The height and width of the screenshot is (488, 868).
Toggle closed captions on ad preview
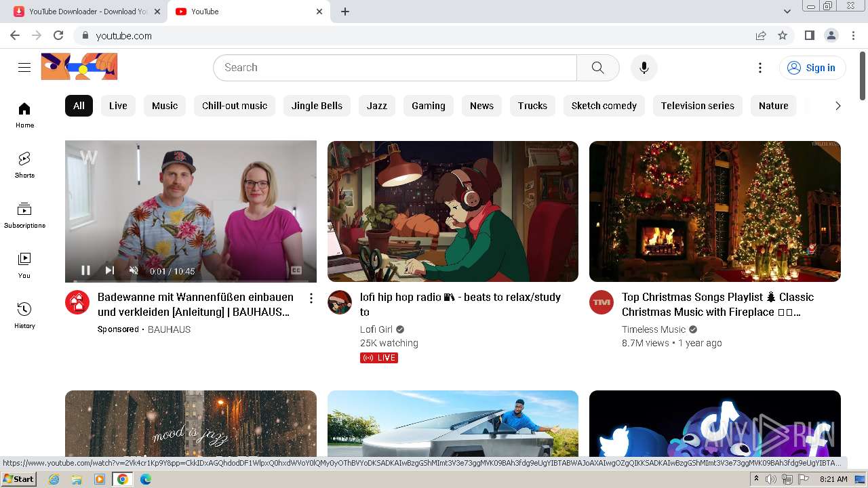(296, 270)
